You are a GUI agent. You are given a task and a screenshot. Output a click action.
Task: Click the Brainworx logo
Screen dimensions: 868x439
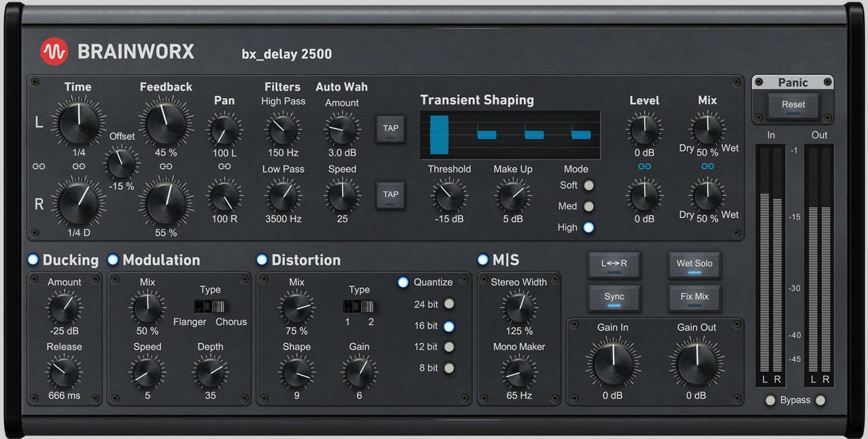(x=54, y=51)
